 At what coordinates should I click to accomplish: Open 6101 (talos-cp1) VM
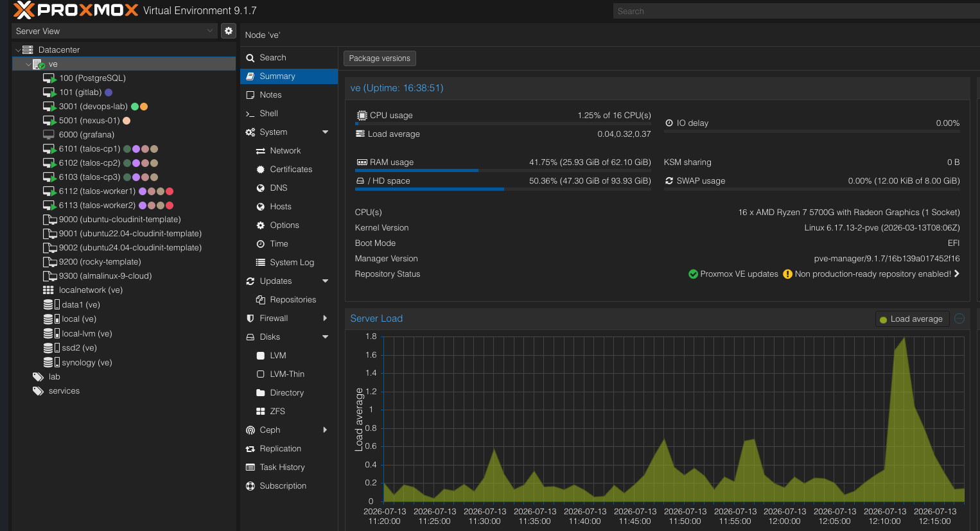[90, 149]
